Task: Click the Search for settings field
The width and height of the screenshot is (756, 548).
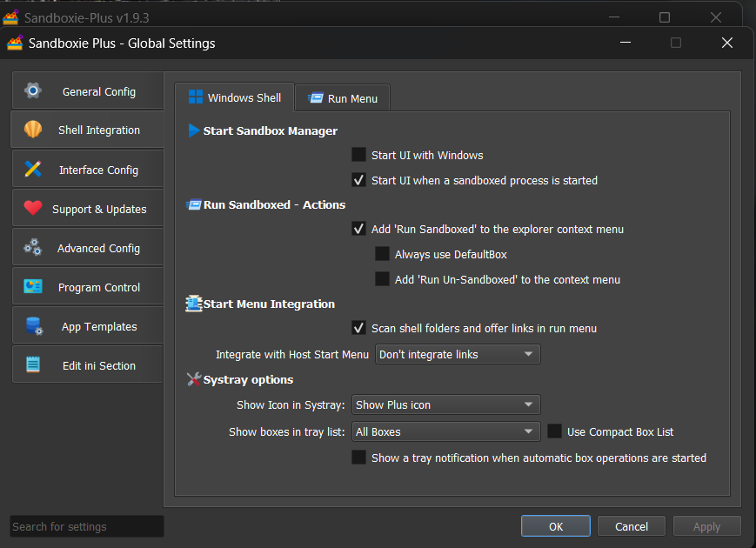Action: pos(86,526)
